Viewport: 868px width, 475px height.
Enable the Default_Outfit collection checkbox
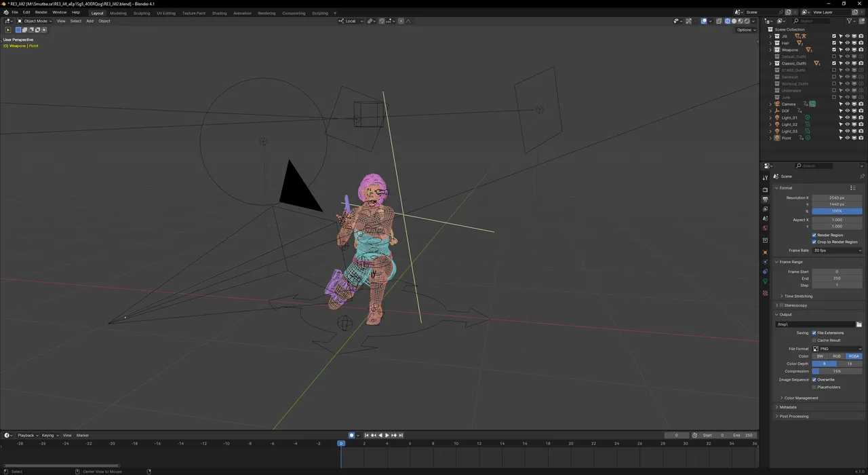tap(834, 56)
